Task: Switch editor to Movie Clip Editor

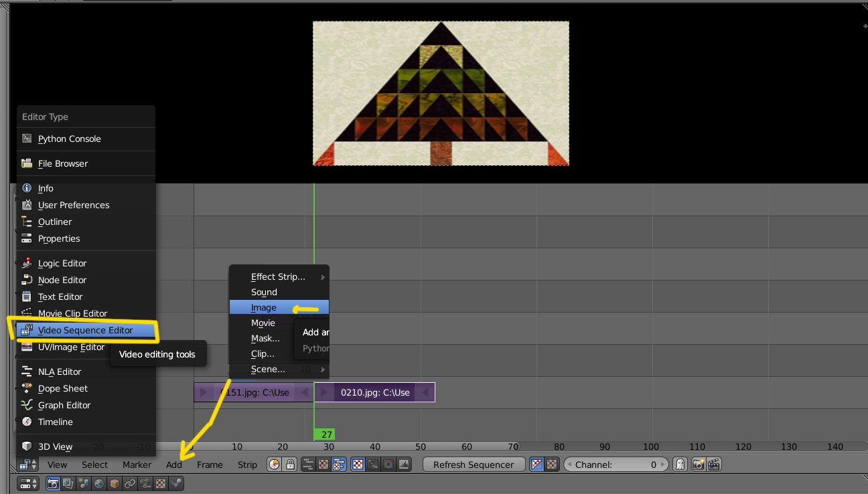Action: (86, 313)
